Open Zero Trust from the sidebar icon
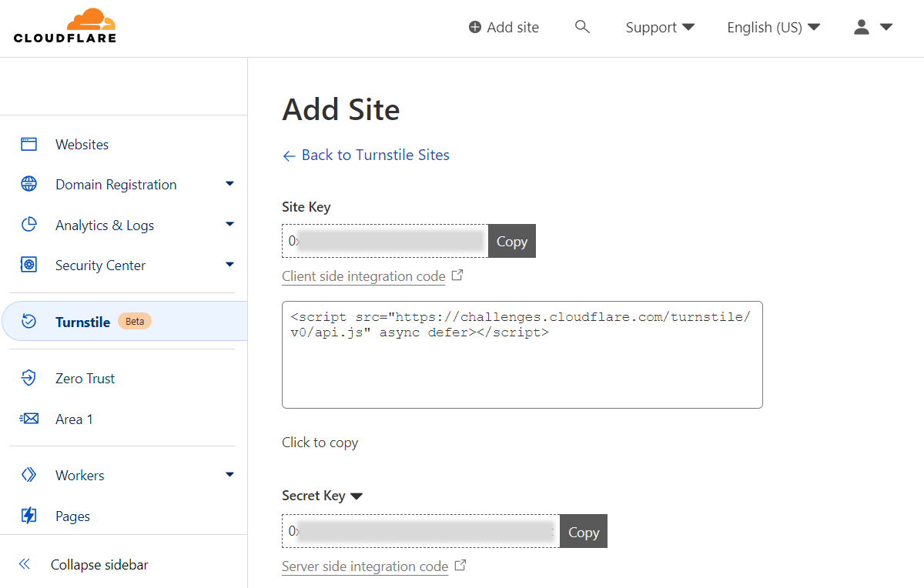 tap(28, 377)
